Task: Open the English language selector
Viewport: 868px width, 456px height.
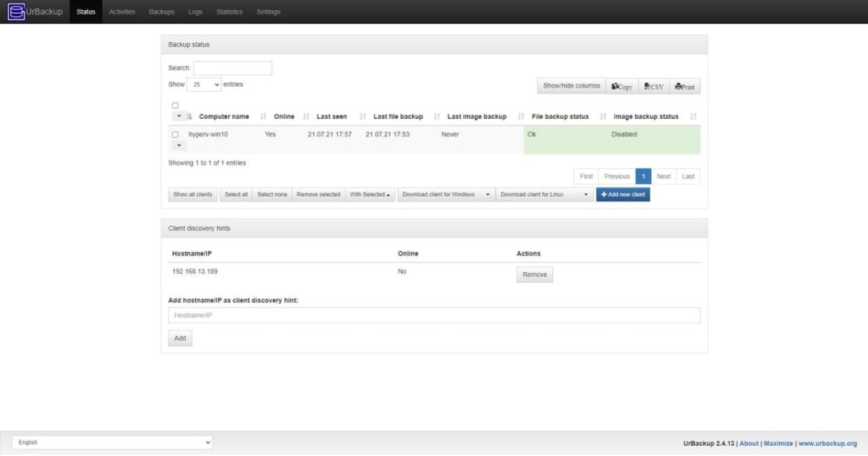Action: point(112,442)
